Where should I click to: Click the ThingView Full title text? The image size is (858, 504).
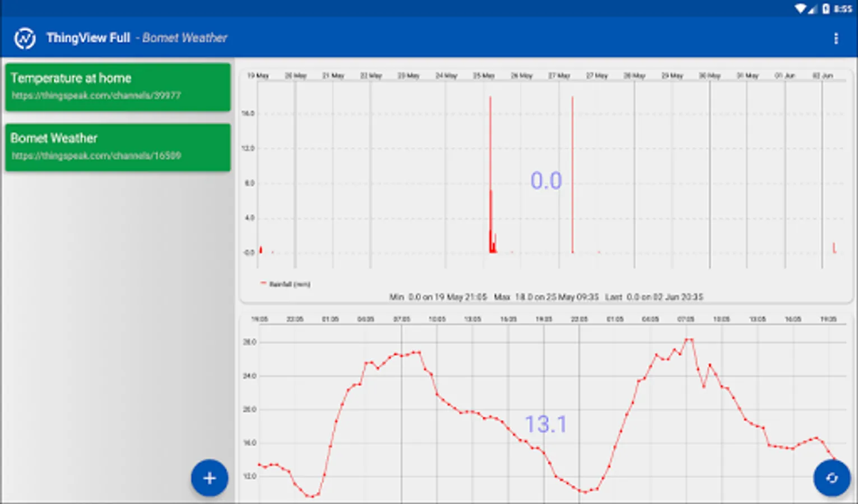88,38
